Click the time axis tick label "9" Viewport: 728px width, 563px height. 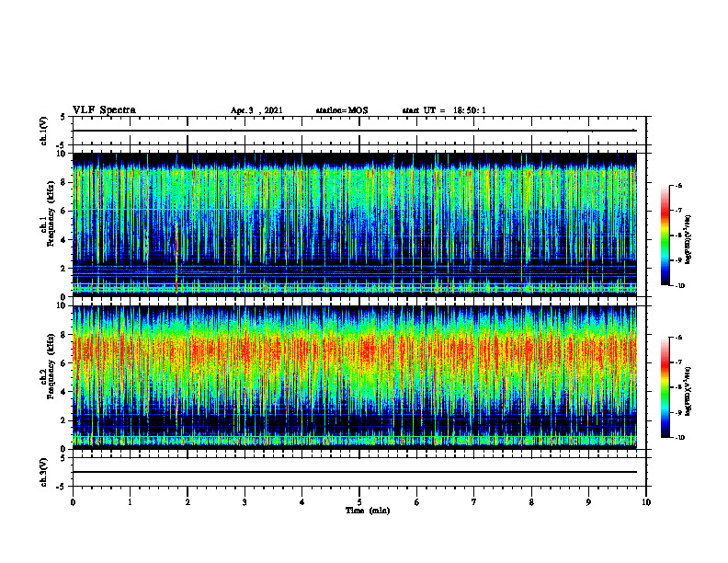click(x=588, y=502)
